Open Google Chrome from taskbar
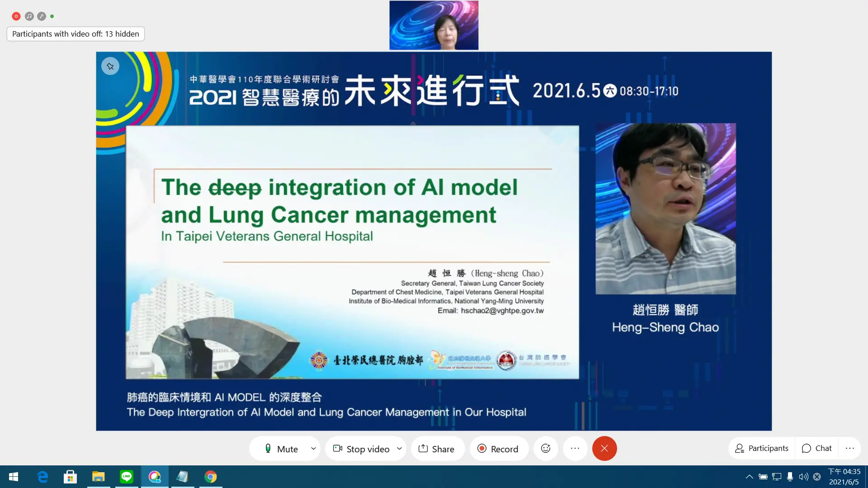The height and width of the screenshot is (488, 868). point(211,476)
